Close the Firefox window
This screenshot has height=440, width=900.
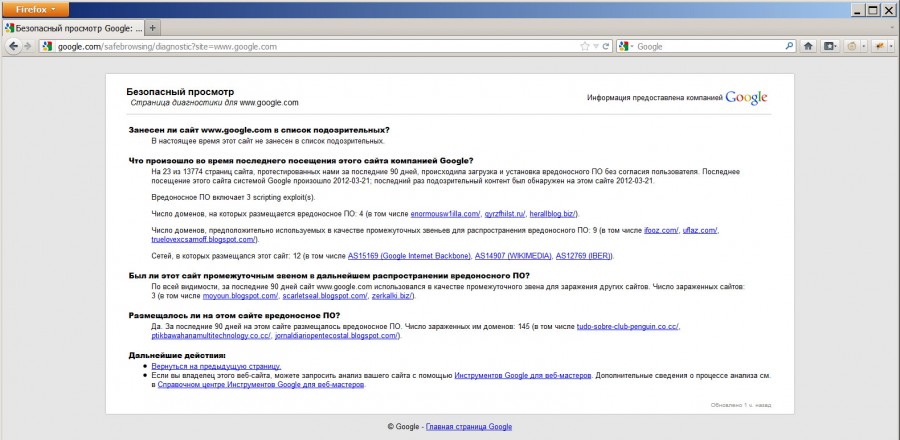[x=889, y=9]
